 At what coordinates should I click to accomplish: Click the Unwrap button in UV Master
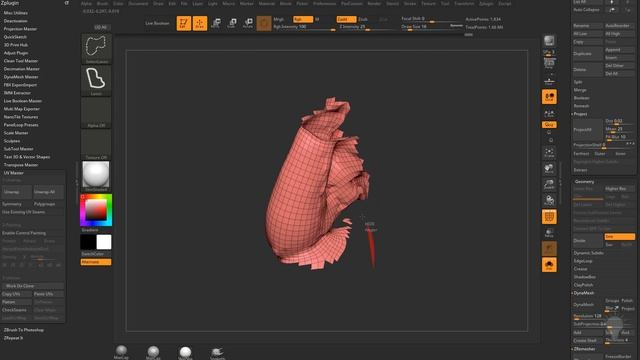pos(16,192)
